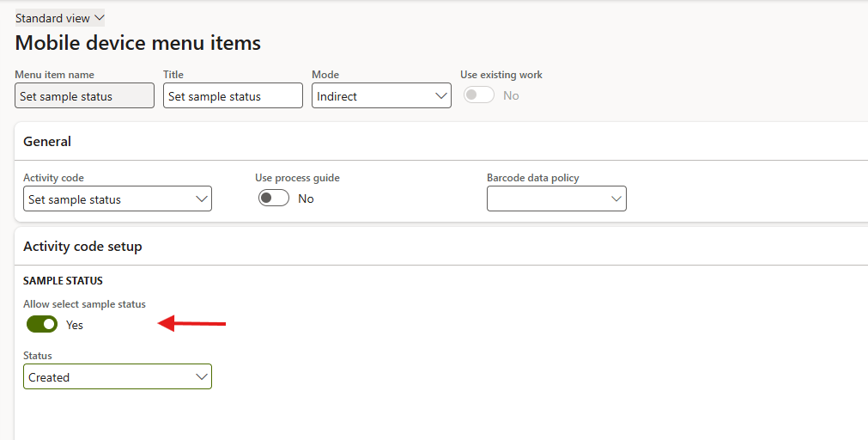The height and width of the screenshot is (440, 868).
Task: Click the Indirect value in Mode field
Action: click(x=337, y=96)
